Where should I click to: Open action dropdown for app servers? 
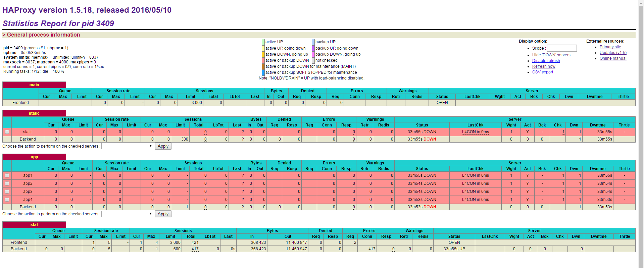click(x=128, y=214)
